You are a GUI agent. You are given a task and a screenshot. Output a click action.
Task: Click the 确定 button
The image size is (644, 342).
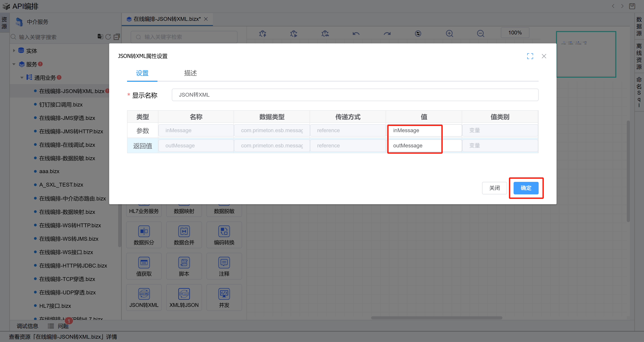click(525, 188)
